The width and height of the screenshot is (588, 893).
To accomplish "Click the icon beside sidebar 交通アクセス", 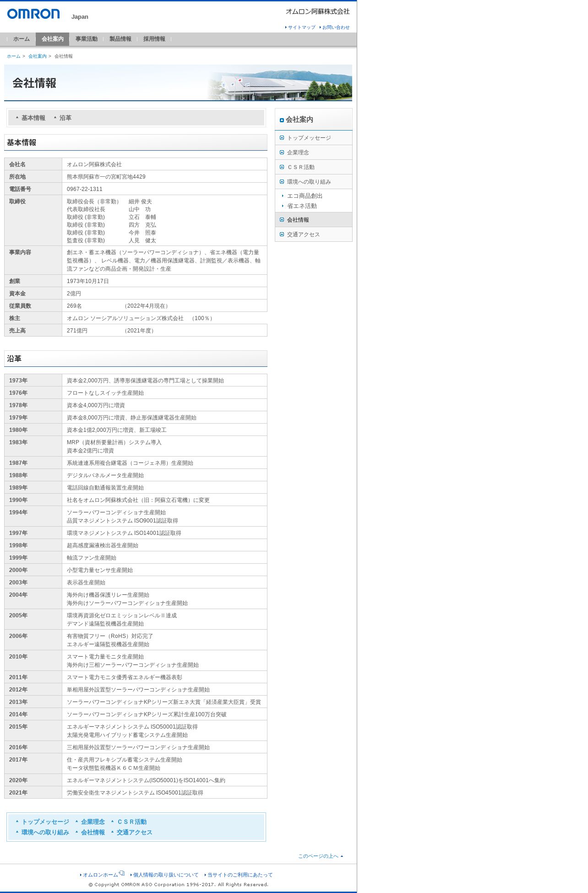I will pyautogui.click(x=282, y=234).
